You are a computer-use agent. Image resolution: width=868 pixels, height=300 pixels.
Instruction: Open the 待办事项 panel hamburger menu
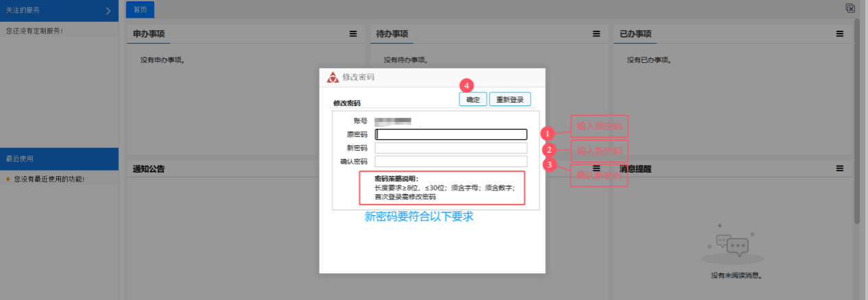pyautogui.click(x=596, y=34)
